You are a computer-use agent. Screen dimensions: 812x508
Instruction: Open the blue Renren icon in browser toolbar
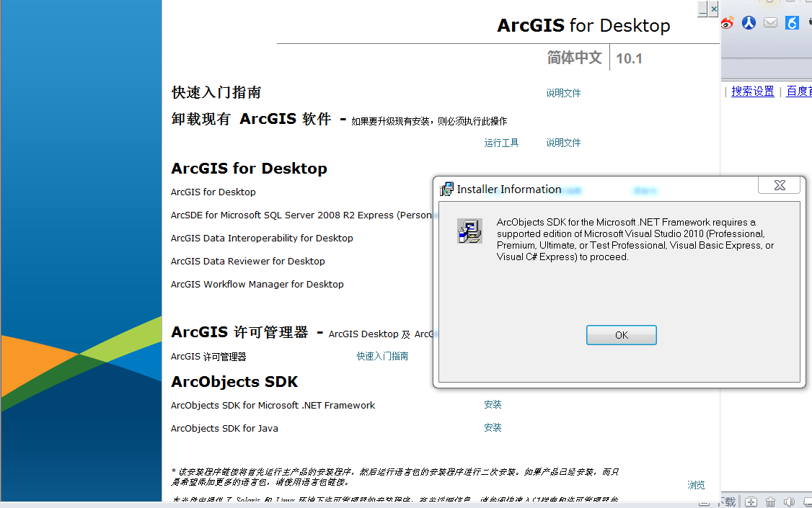[x=749, y=23]
